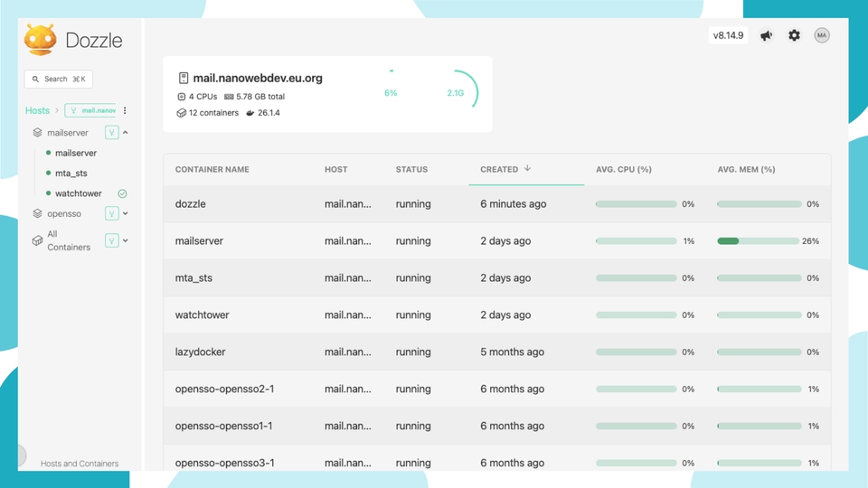Open the three-dot host options menu

(x=125, y=110)
